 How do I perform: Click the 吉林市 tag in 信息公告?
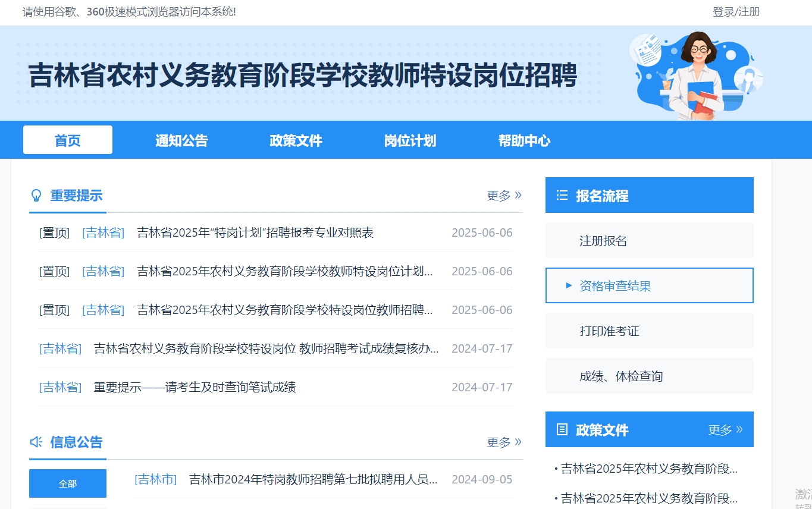click(155, 479)
